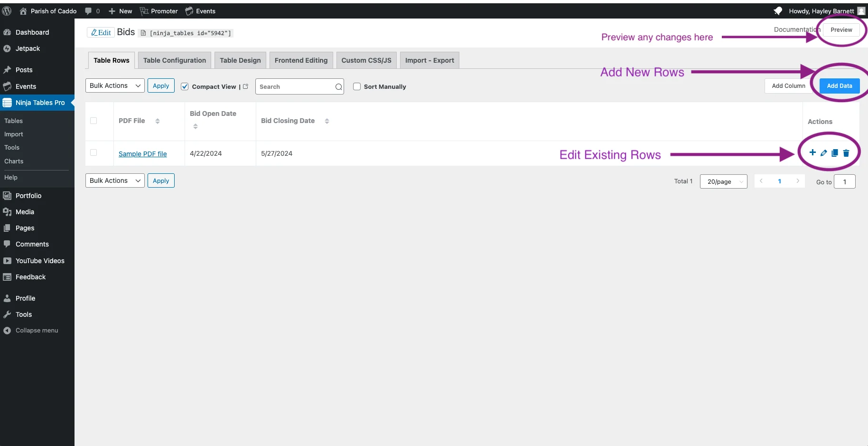Enable the Sort Manually checkbox
The height and width of the screenshot is (446, 868).
(x=357, y=86)
